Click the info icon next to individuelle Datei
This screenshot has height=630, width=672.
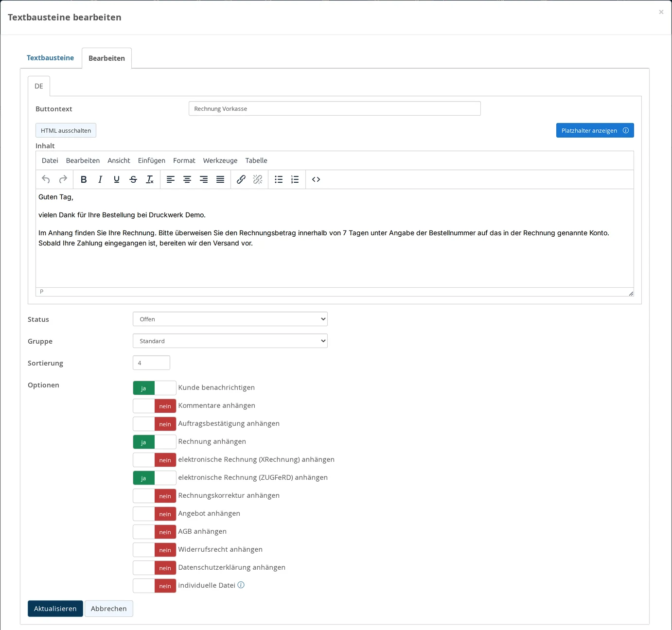(241, 585)
